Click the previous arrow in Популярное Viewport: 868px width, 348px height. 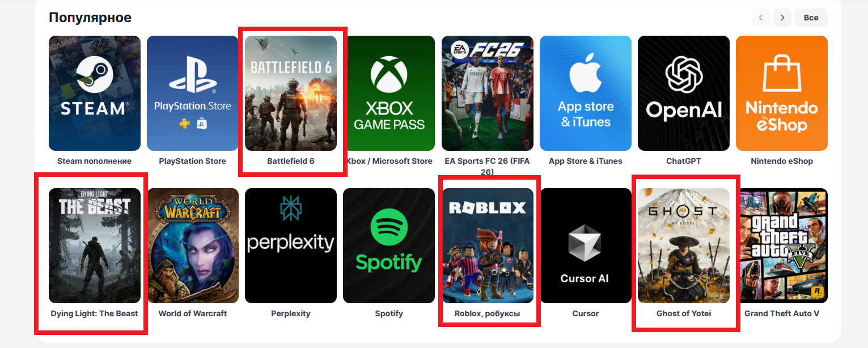coord(761,18)
